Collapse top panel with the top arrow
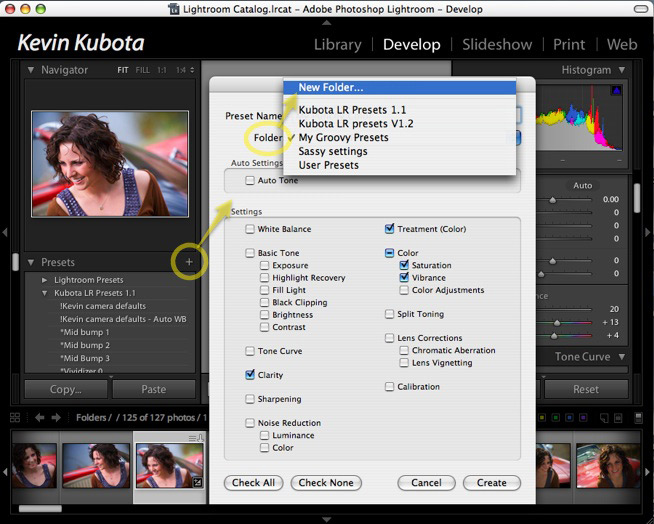The height and width of the screenshot is (524, 654). point(327,23)
